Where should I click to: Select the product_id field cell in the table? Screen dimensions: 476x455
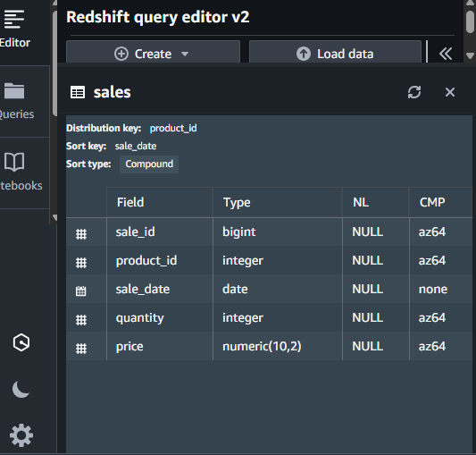160,260
